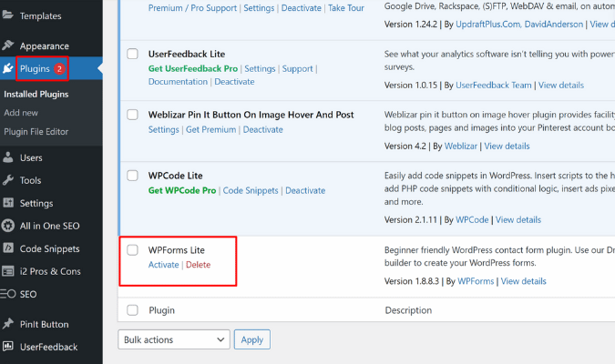This screenshot has width=615, height=364.
Task: Open WPCode Code Snippets link
Action: click(251, 190)
